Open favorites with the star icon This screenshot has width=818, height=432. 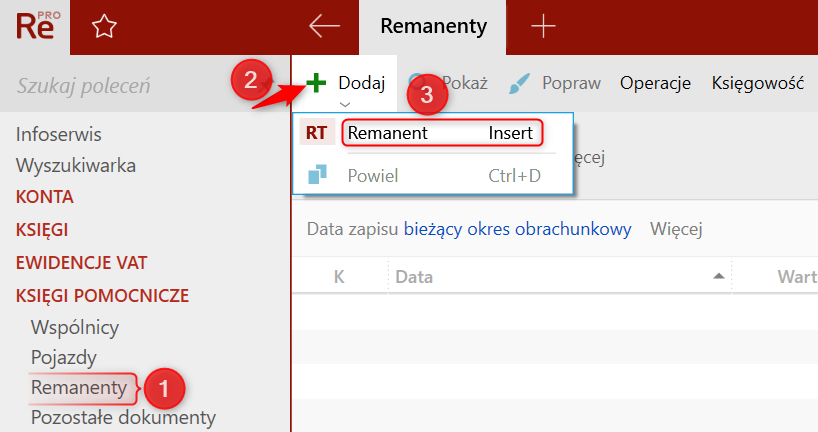pyautogui.click(x=103, y=27)
